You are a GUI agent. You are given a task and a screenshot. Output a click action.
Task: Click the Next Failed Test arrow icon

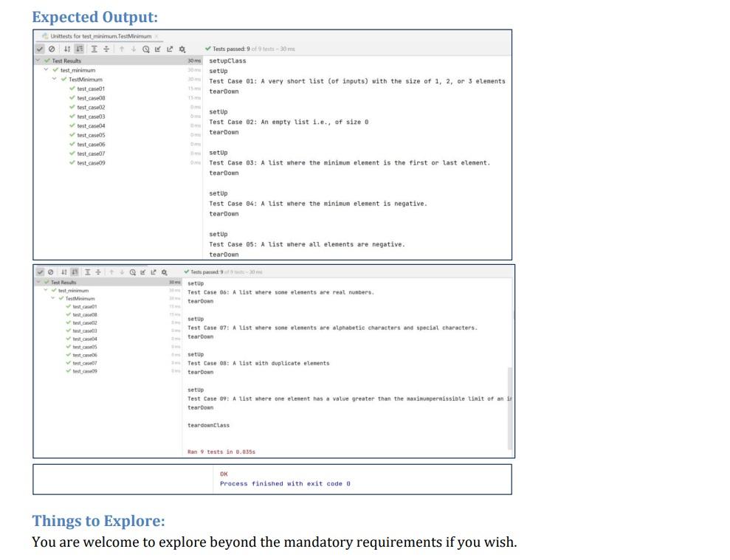click(134, 49)
